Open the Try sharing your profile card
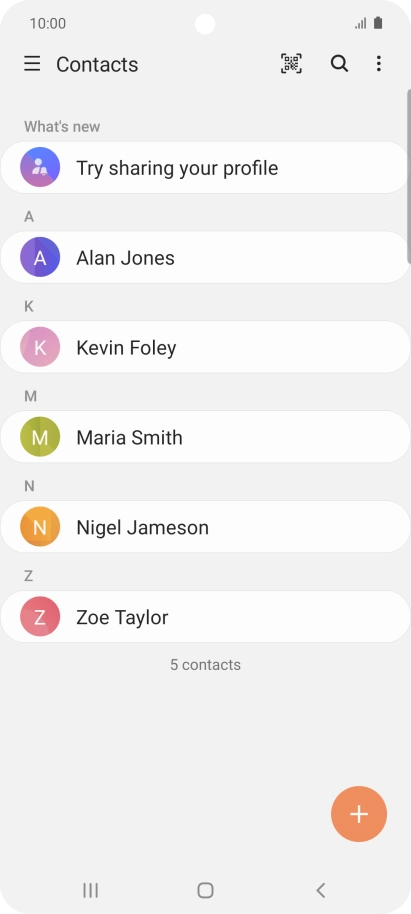This screenshot has width=411, height=914. click(x=205, y=167)
